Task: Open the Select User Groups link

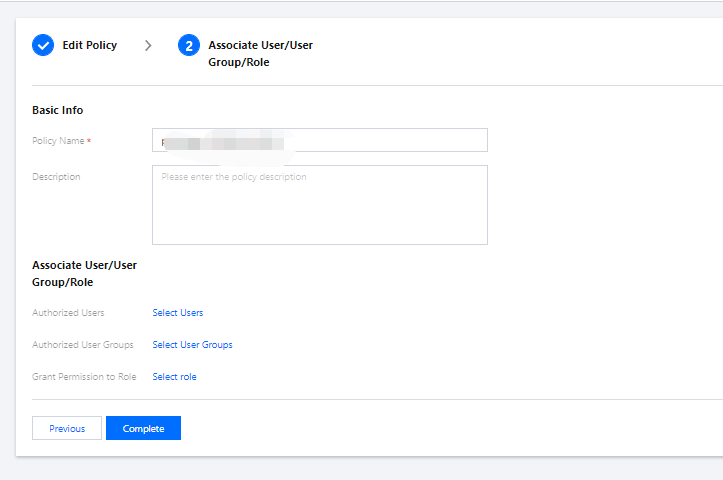Action: (192, 345)
